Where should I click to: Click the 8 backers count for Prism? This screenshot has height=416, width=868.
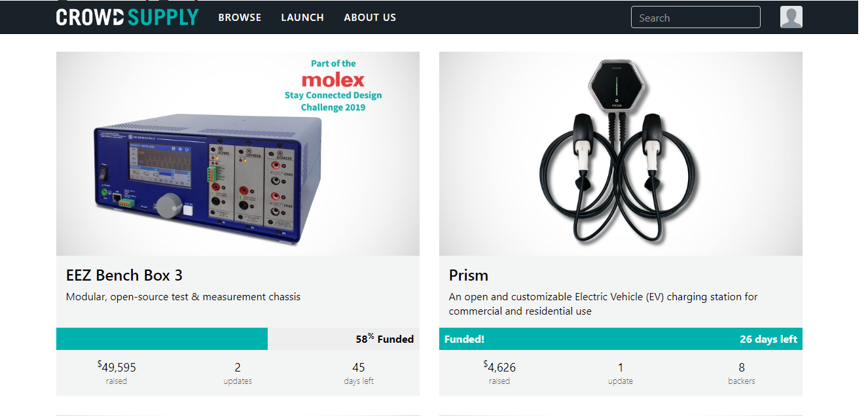tap(742, 368)
